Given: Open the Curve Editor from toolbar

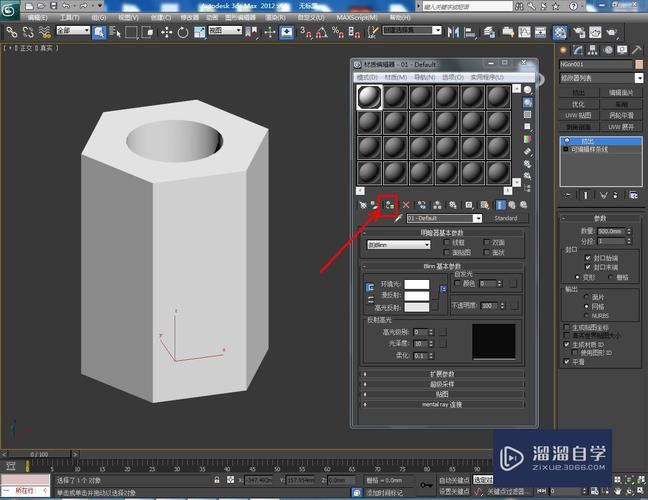Looking at the screenshot, I should click(524, 32).
